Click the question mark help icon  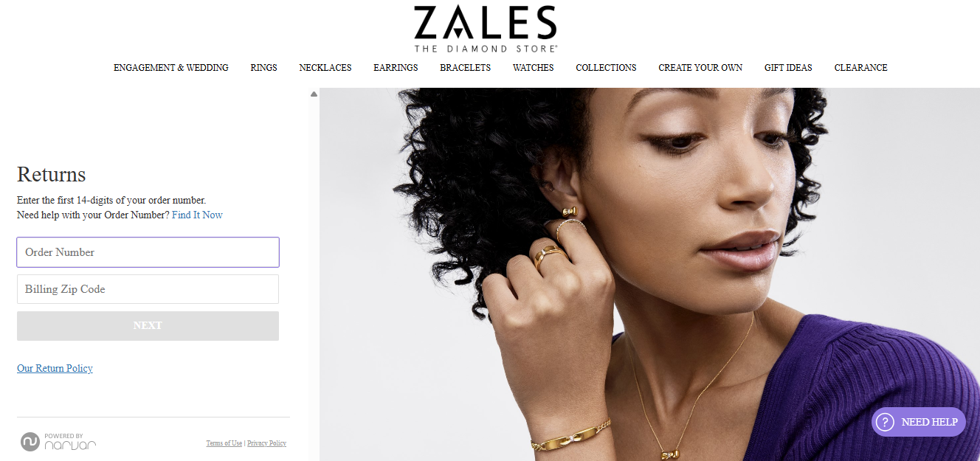point(884,422)
